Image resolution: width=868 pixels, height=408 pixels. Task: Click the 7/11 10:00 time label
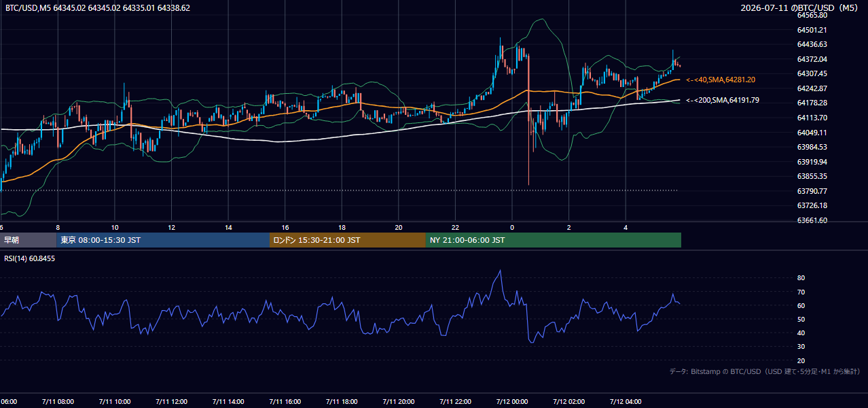point(115,401)
